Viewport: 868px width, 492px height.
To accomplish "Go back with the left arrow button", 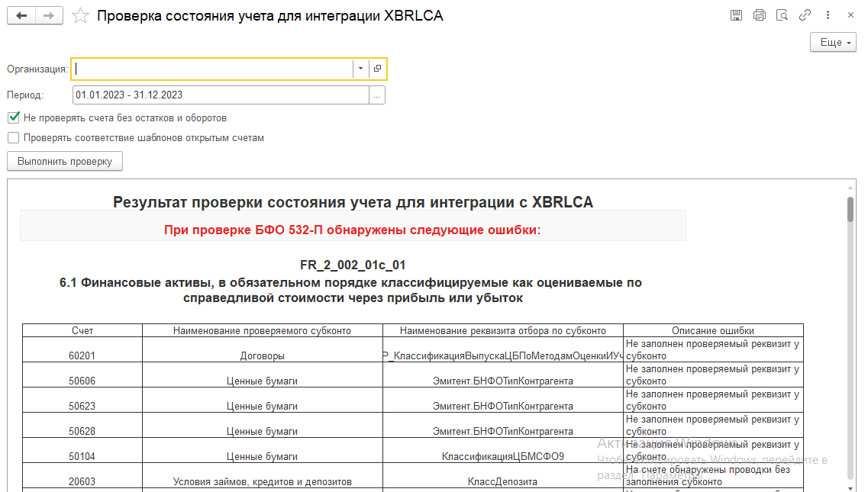I will click(21, 15).
